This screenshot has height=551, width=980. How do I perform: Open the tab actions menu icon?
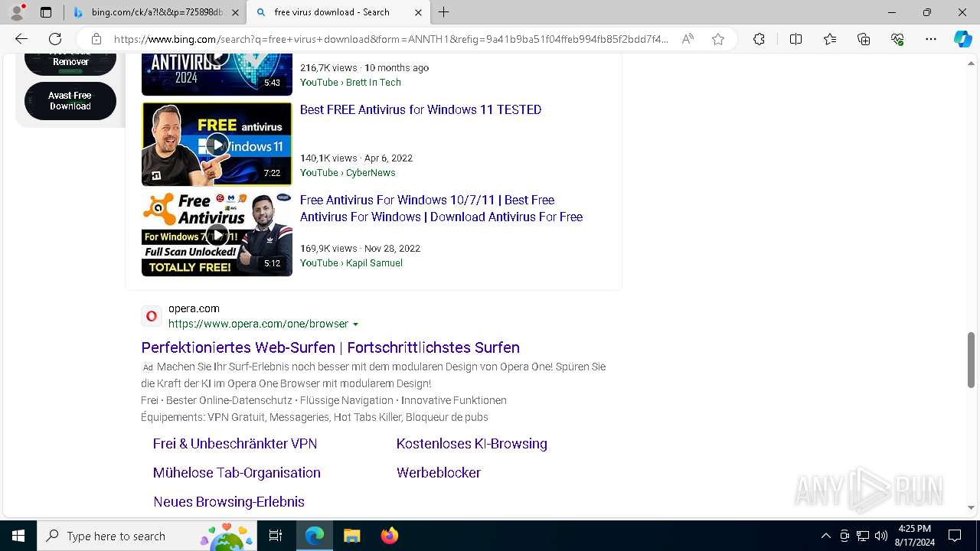(46, 12)
